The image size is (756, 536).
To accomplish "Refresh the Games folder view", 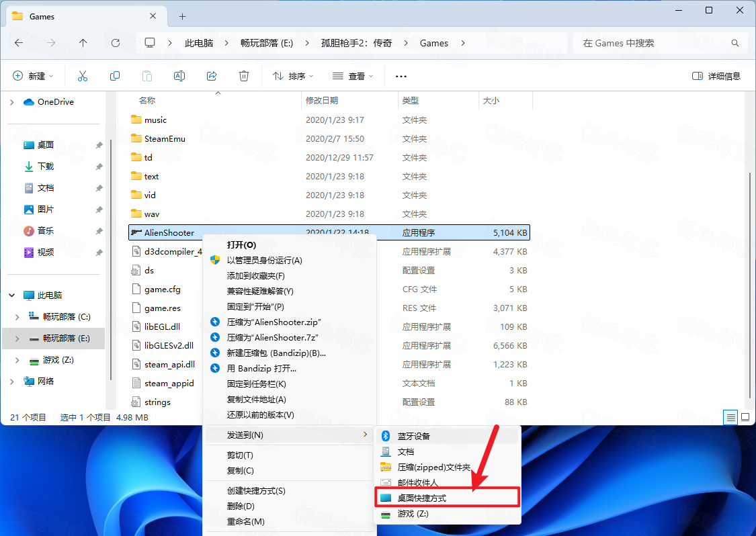I will click(x=115, y=43).
